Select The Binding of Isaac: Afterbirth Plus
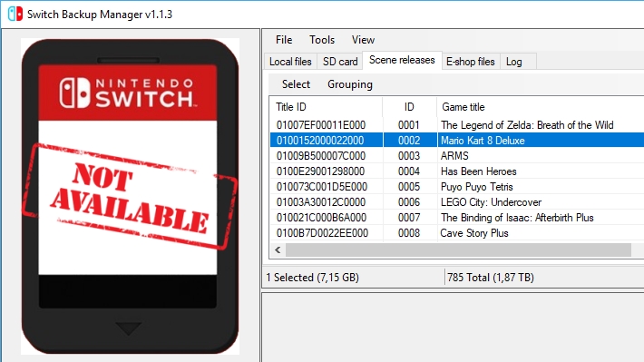 pyautogui.click(x=517, y=218)
